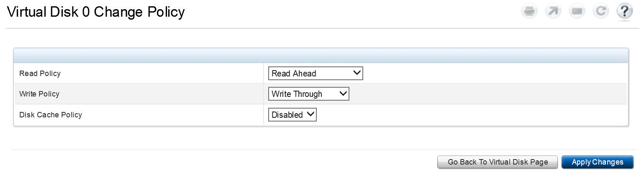Click the Disk Cache Policy label
The height and width of the screenshot is (175, 644).
tap(51, 114)
